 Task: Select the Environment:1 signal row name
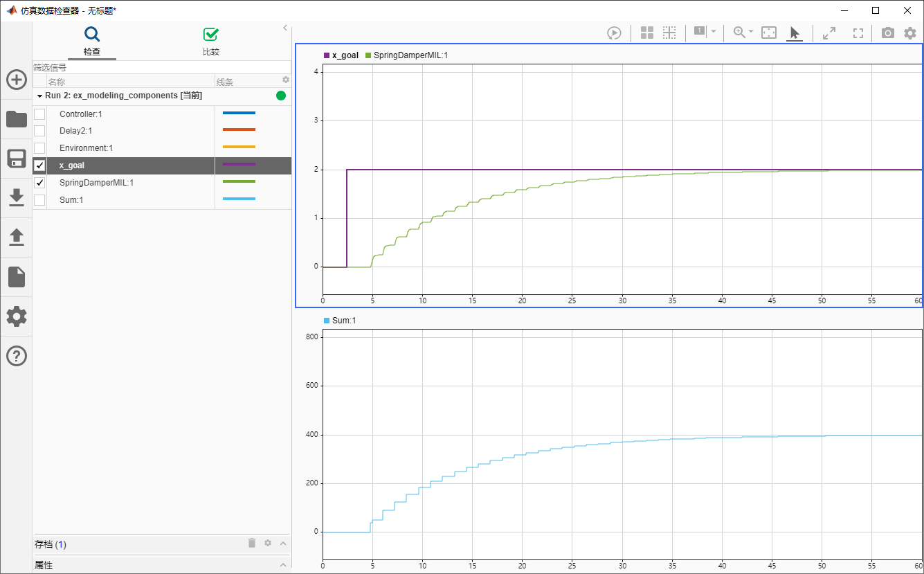[86, 148]
